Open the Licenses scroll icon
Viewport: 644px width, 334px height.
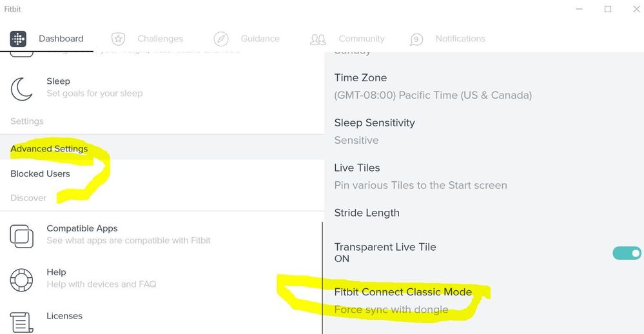coord(21,322)
